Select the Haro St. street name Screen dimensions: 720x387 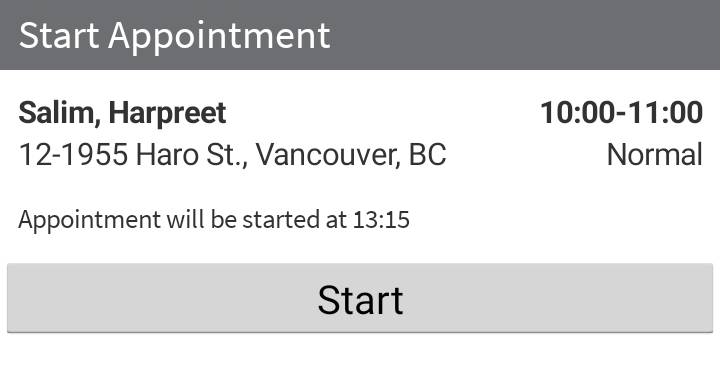pos(191,155)
